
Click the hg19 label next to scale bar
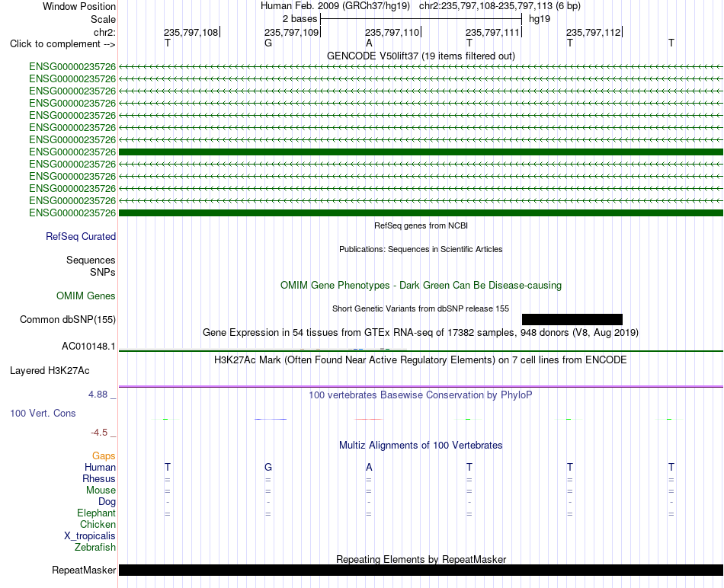[x=540, y=19]
